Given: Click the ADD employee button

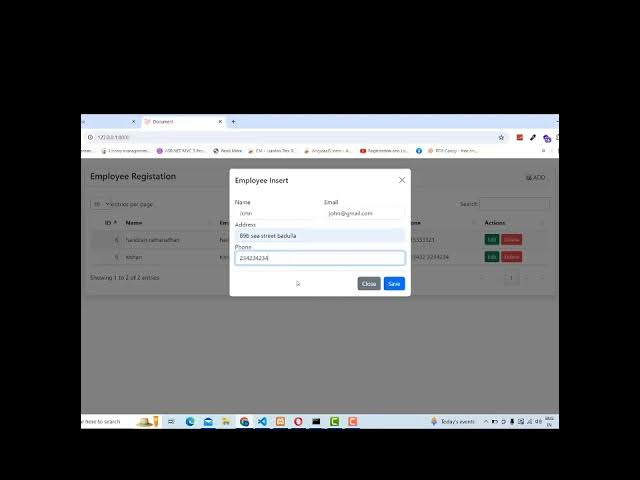Looking at the screenshot, I should [535, 178].
